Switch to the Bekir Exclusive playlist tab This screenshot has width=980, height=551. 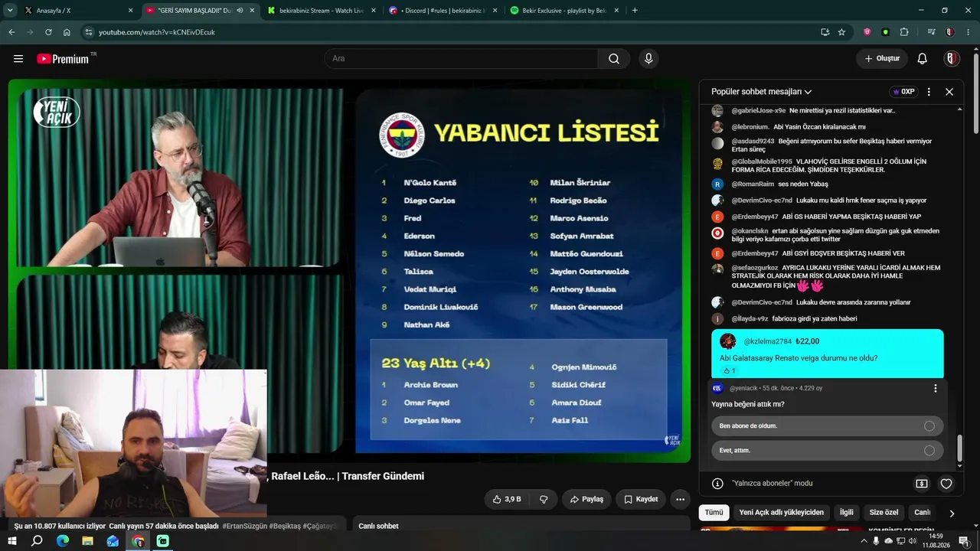click(x=565, y=11)
